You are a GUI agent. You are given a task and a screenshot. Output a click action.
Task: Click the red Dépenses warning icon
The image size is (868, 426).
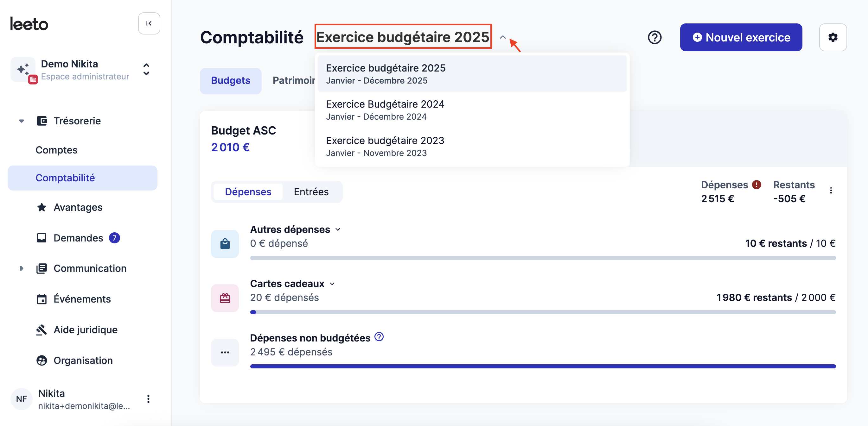tap(756, 185)
